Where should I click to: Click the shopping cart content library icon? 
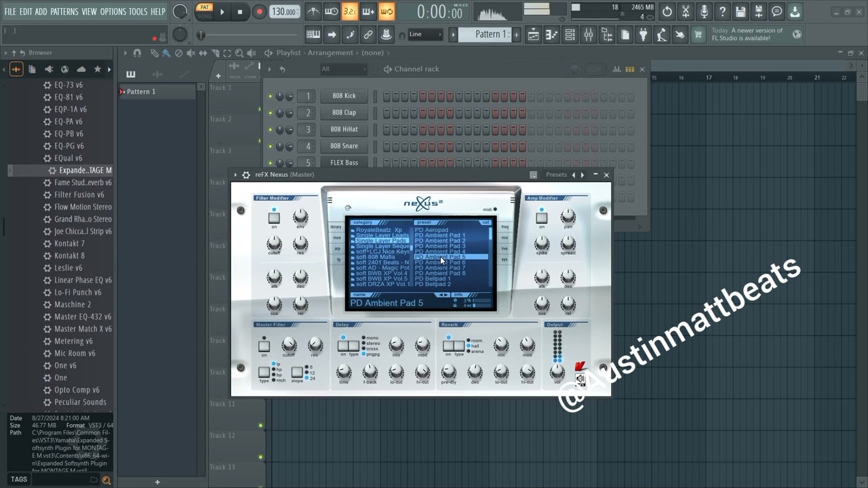[x=698, y=35]
